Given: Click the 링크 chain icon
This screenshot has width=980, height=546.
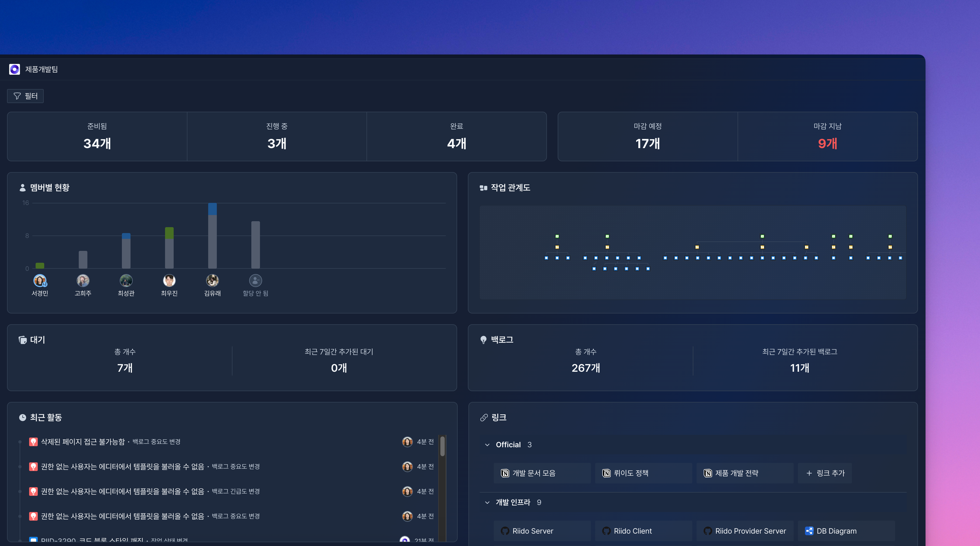Looking at the screenshot, I should point(484,417).
